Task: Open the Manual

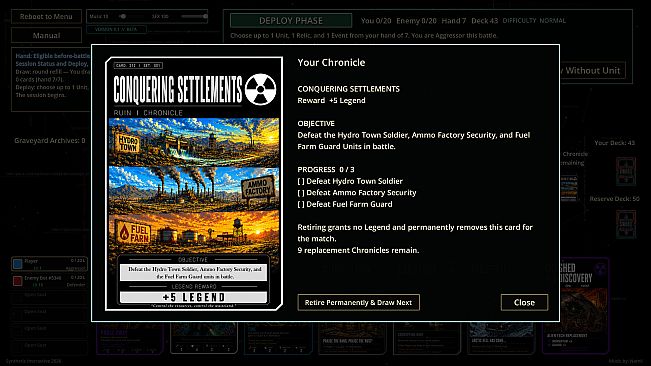Action: [x=46, y=36]
